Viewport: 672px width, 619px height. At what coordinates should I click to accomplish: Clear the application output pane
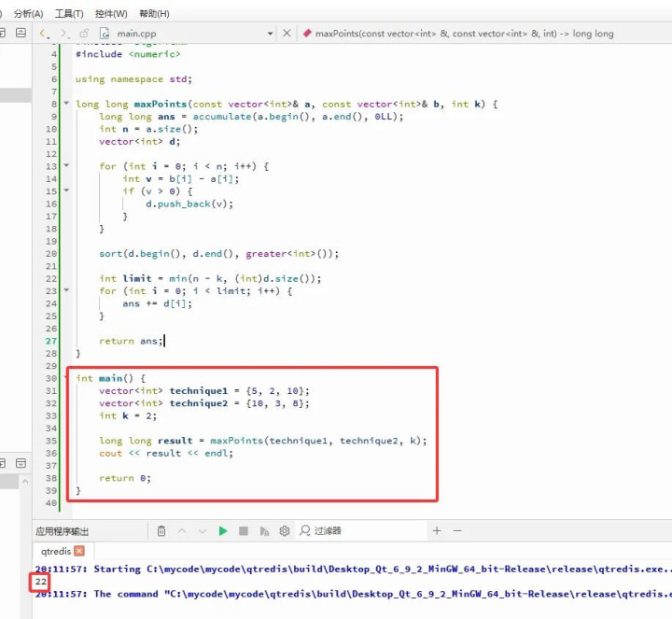point(161,530)
